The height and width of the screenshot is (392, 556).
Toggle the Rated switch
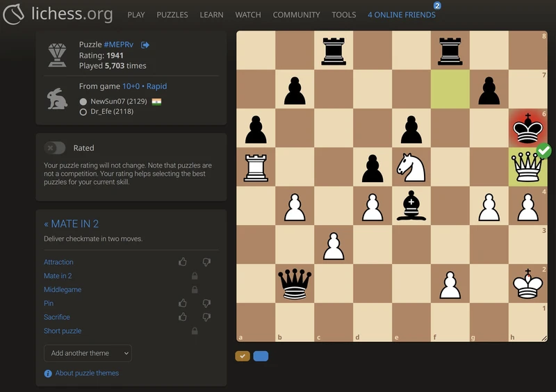[x=55, y=148]
